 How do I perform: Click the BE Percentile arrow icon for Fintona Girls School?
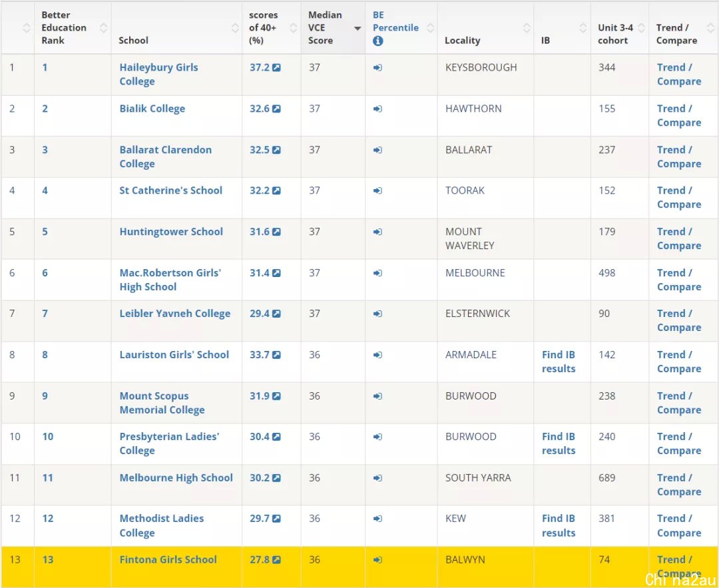(x=378, y=559)
